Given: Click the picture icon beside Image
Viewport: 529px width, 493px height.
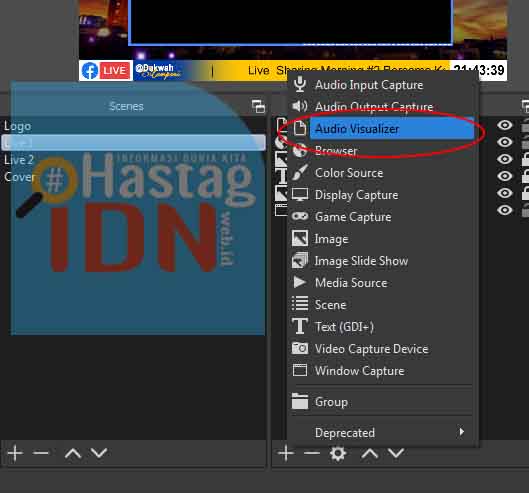Looking at the screenshot, I should (300, 238).
